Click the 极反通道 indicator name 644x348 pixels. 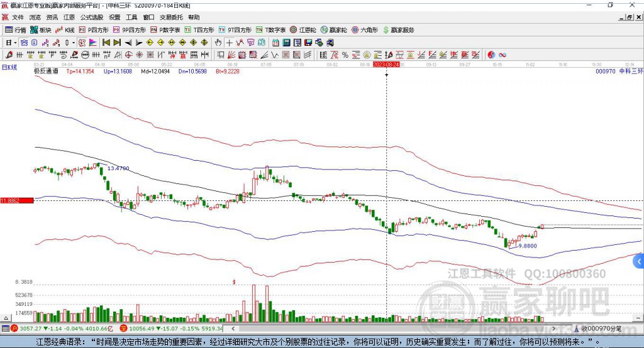click(46, 71)
